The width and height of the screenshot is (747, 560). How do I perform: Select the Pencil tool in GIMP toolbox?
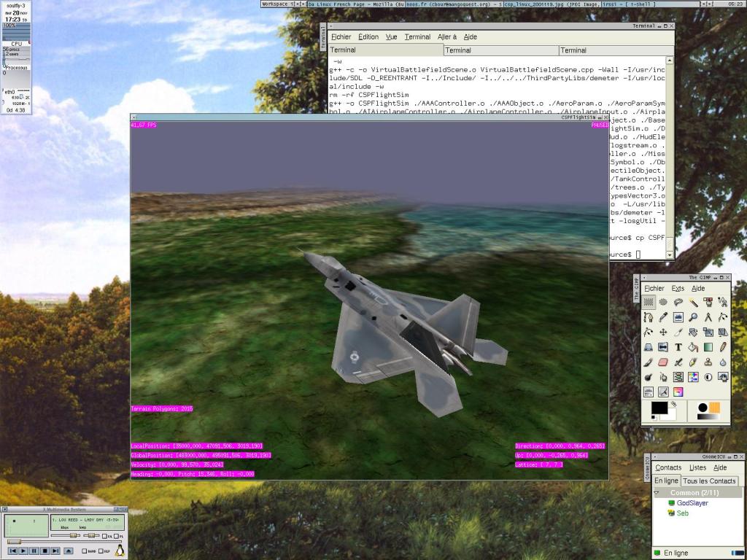(x=723, y=347)
